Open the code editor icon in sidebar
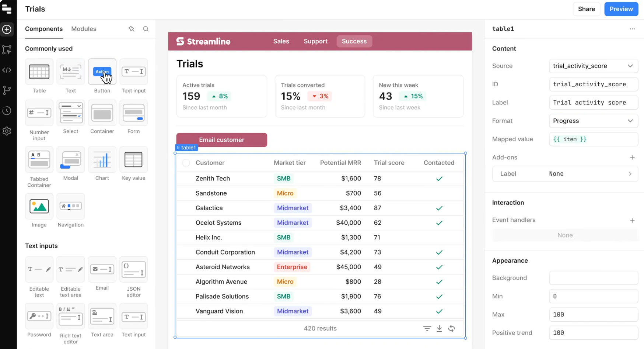 pos(7,70)
